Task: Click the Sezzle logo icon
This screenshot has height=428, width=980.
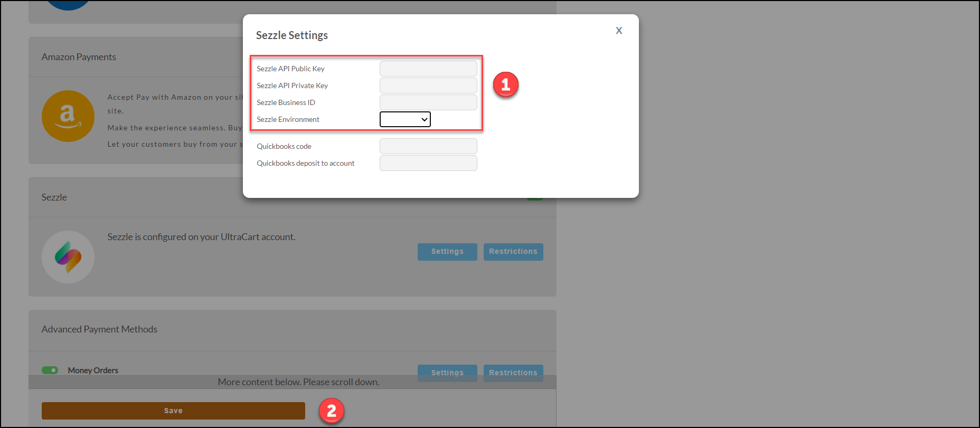Action: click(x=68, y=257)
